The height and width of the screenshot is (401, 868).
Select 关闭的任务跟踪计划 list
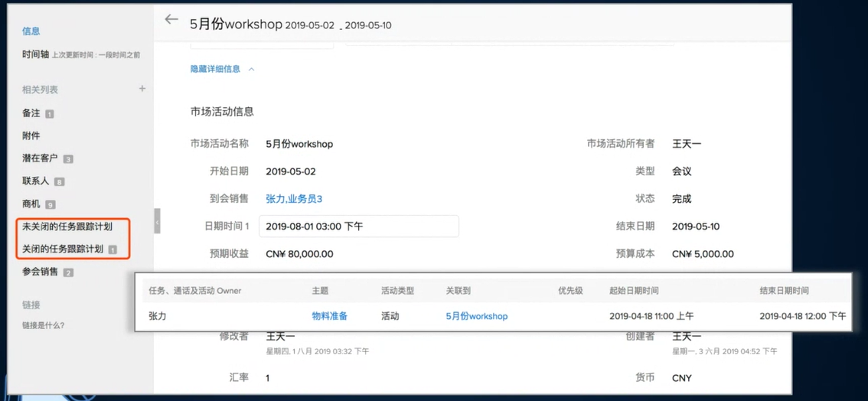click(63, 249)
